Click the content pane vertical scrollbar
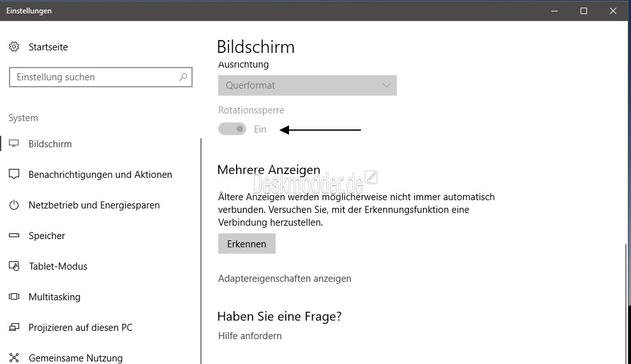The width and height of the screenshot is (631, 364). click(626, 303)
